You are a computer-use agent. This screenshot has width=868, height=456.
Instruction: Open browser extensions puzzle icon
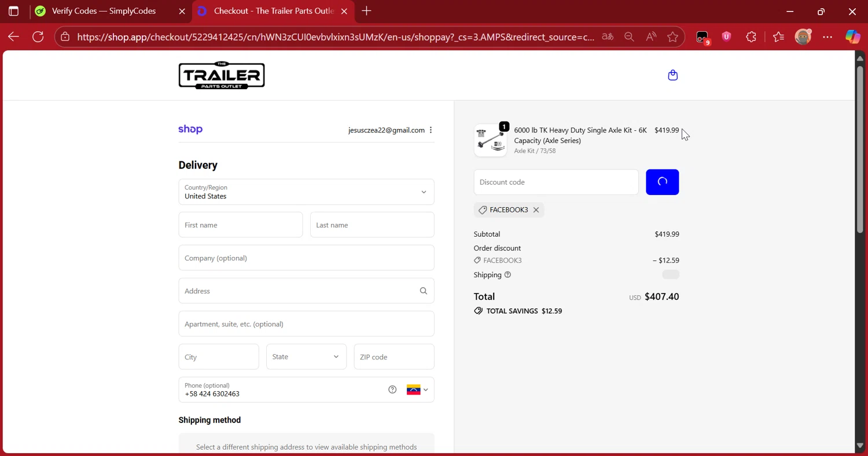[x=751, y=37]
